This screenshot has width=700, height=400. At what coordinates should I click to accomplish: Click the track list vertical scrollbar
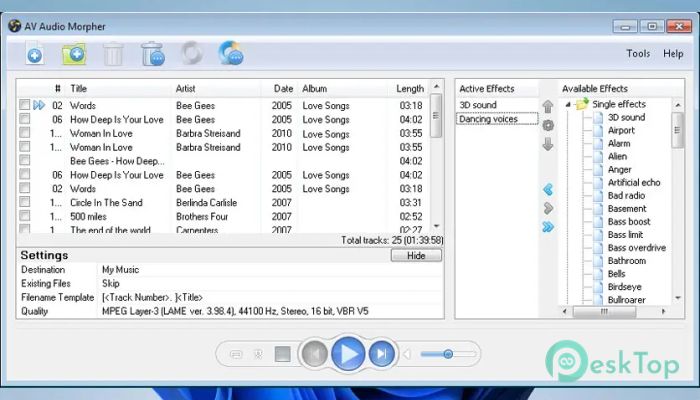[x=436, y=116]
